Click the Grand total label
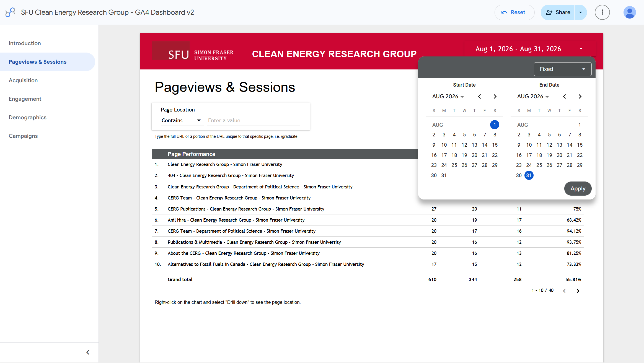 pos(180,279)
